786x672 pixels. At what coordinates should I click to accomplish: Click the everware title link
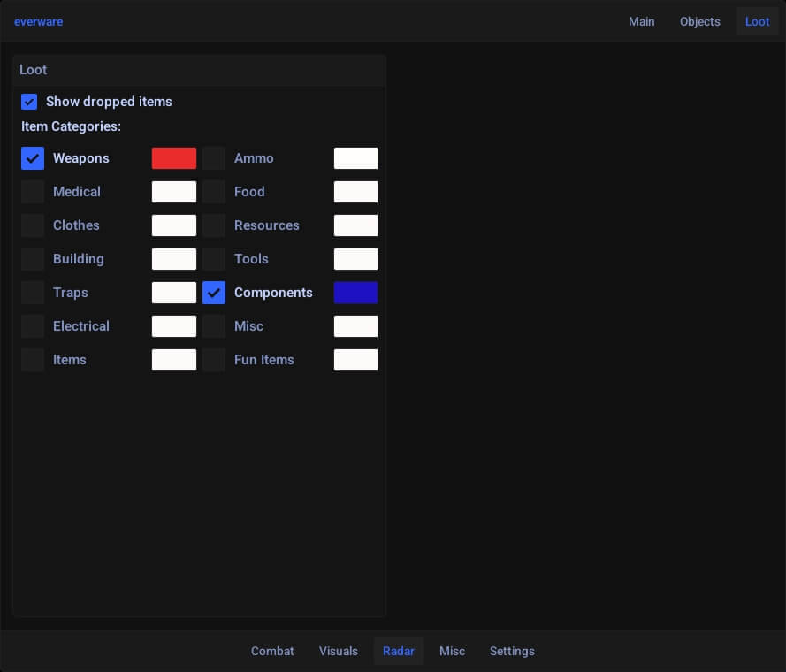[38, 21]
